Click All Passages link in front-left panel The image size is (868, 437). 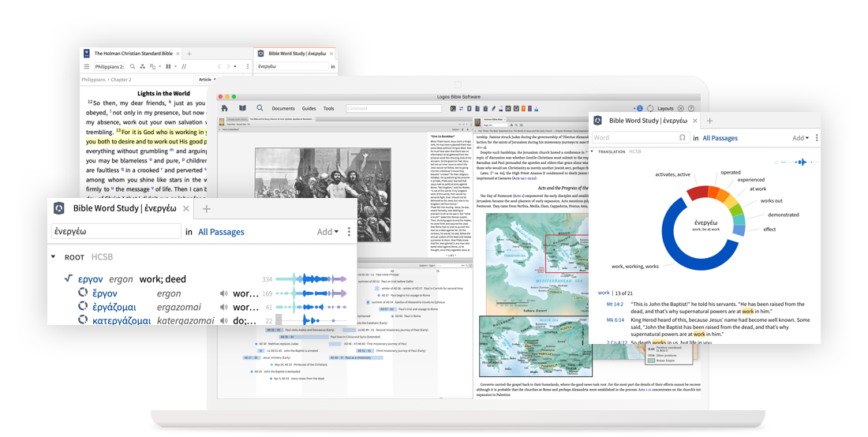click(x=221, y=232)
